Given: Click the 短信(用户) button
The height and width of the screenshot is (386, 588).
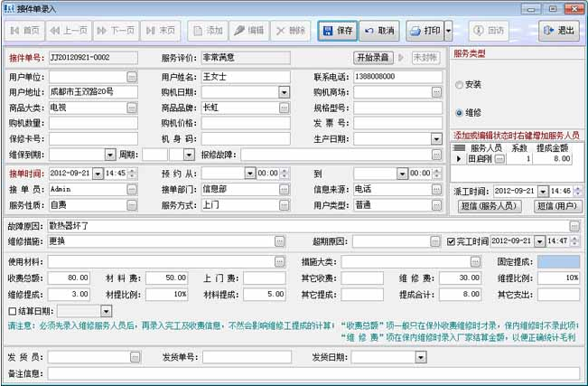Looking at the screenshot, I should [x=557, y=206].
